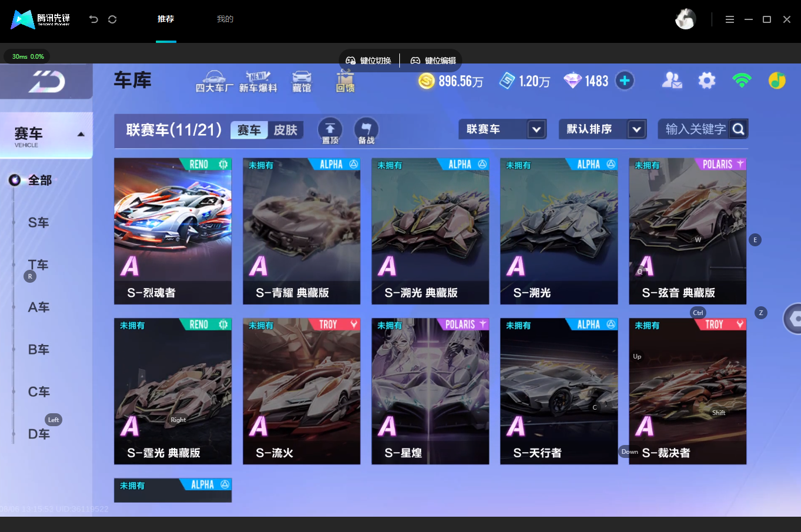This screenshot has width=801, height=532.
Task: Select the S-弦音 典藏版 car card
Action: pyautogui.click(x=687, y=231)
